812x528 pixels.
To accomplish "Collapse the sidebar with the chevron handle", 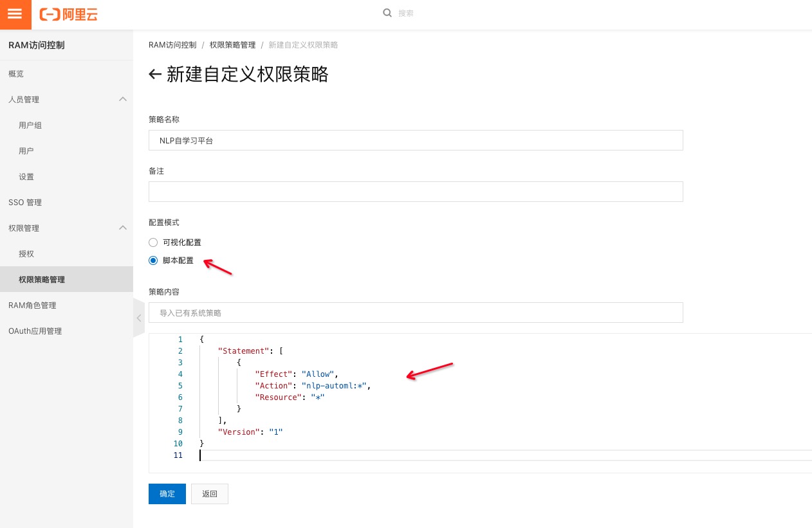I will (x=139, y=318).
